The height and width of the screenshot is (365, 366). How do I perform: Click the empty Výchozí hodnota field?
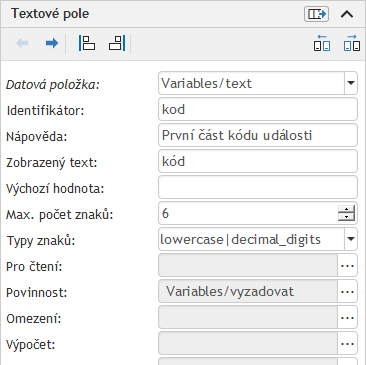(x=258, y=187)
